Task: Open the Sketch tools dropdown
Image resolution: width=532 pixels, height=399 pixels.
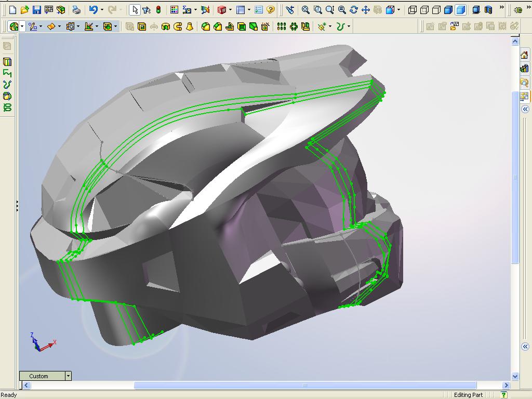Action: 41,26
